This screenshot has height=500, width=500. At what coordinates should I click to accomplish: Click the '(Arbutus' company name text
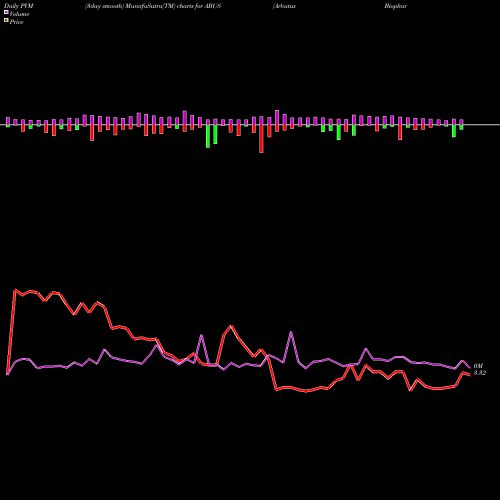pyautogui.click(x=284, y=6)
